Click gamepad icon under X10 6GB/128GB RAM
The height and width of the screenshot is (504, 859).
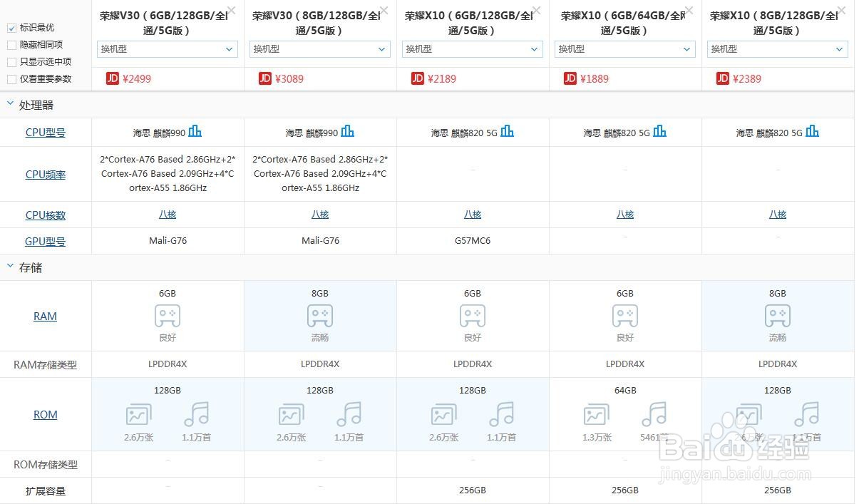473,315
